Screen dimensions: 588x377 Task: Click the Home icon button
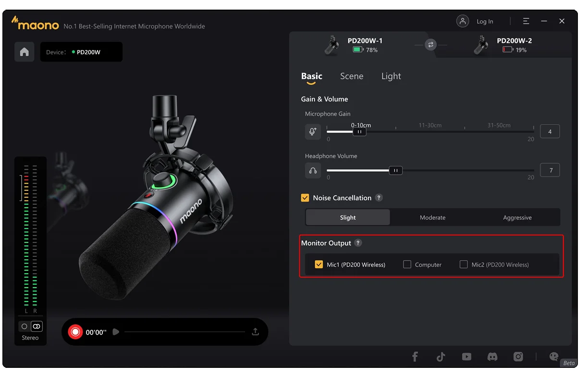click(x=24, y=52)
